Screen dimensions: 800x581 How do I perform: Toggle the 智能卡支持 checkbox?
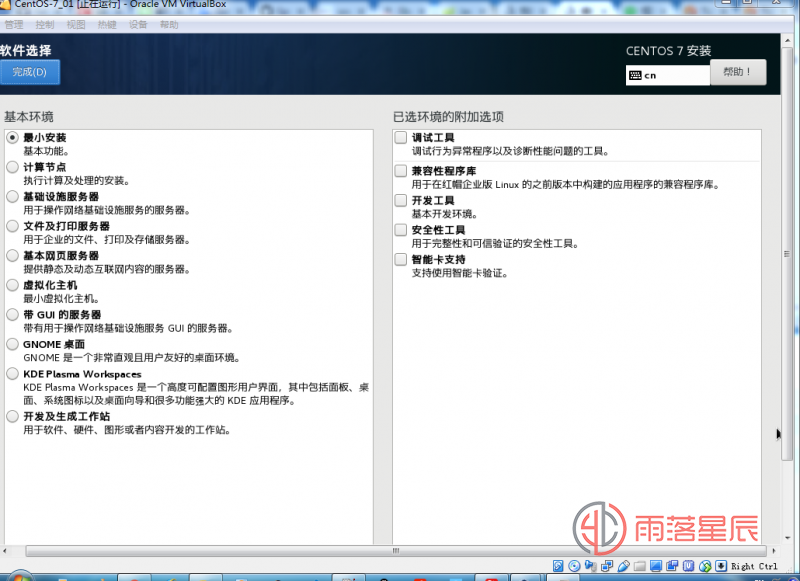[401, 260]
